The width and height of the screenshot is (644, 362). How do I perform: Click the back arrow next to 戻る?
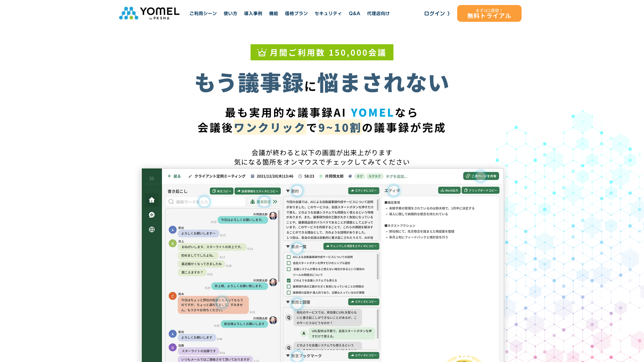(169, 176)
